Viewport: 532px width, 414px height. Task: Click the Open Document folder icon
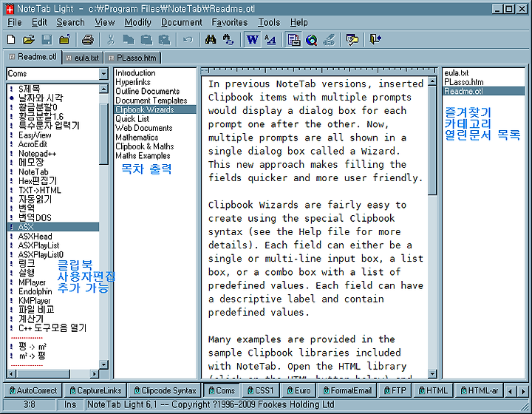[x=29, y=40]
